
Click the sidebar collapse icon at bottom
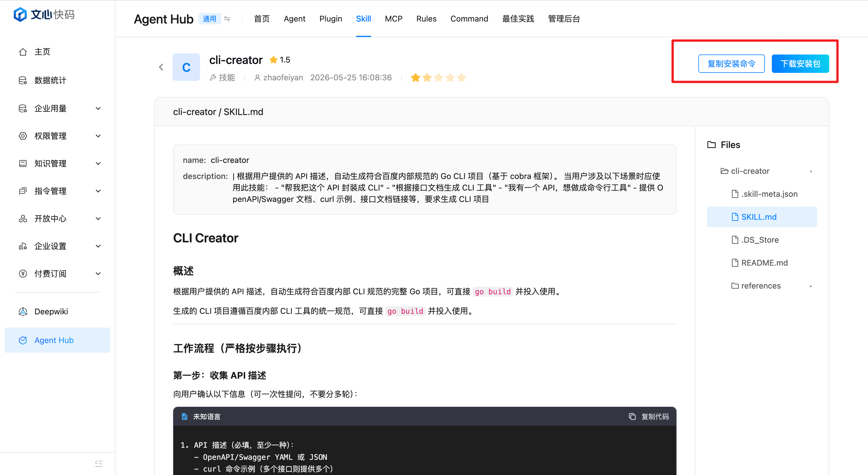coord(98,464)
